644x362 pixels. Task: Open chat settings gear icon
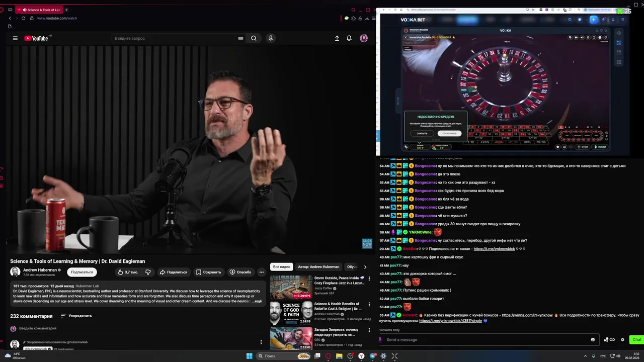(622, 339)
